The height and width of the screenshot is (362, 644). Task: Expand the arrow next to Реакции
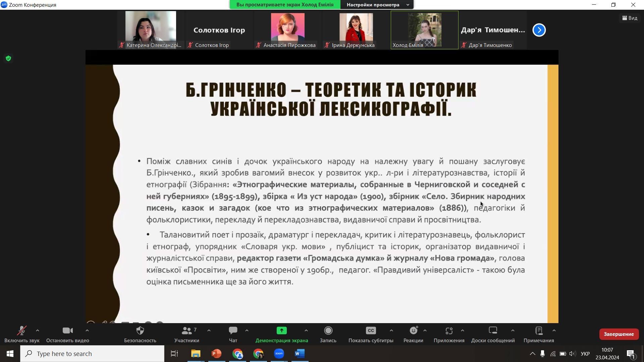tap(425, 331)
